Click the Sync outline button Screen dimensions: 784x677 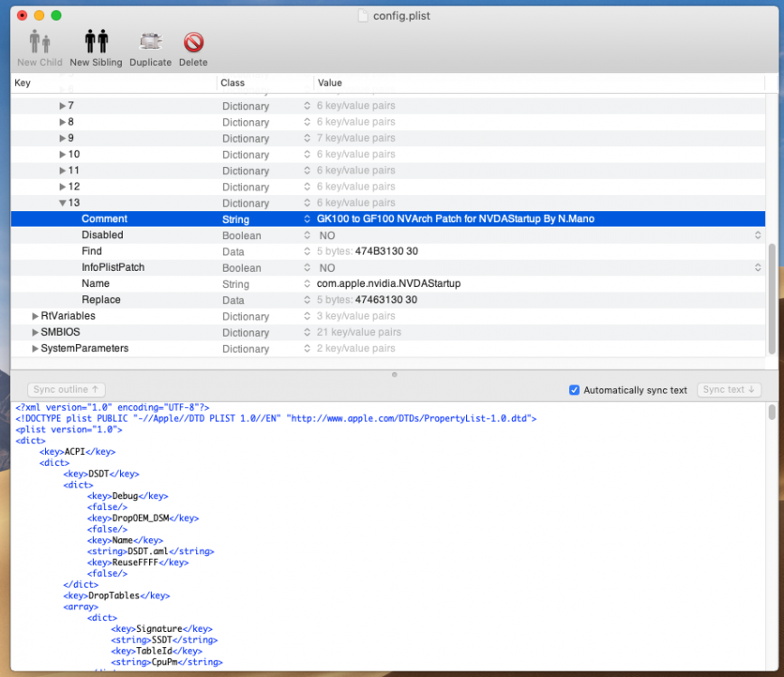[66, 389]
